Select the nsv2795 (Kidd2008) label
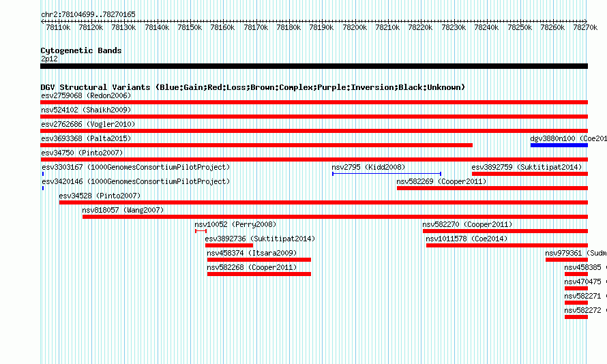The height and width of the screenshot is (364, 607). (368, 167)
